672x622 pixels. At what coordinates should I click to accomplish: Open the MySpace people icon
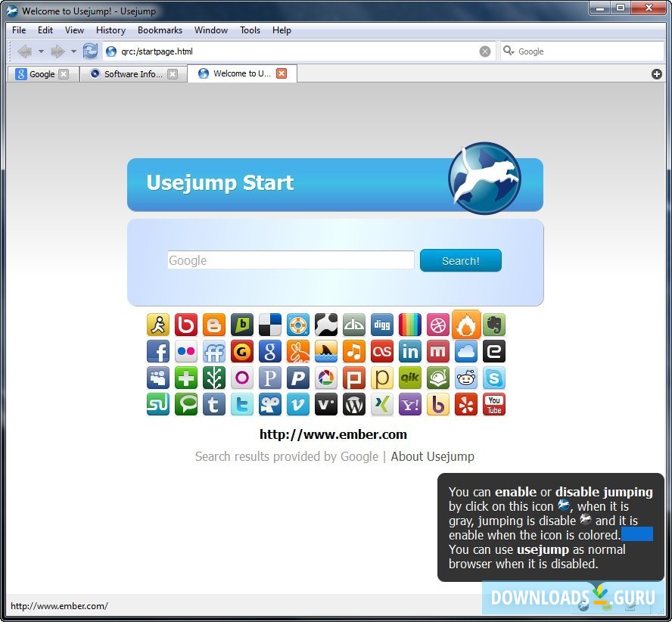click(x=157, y=378)
